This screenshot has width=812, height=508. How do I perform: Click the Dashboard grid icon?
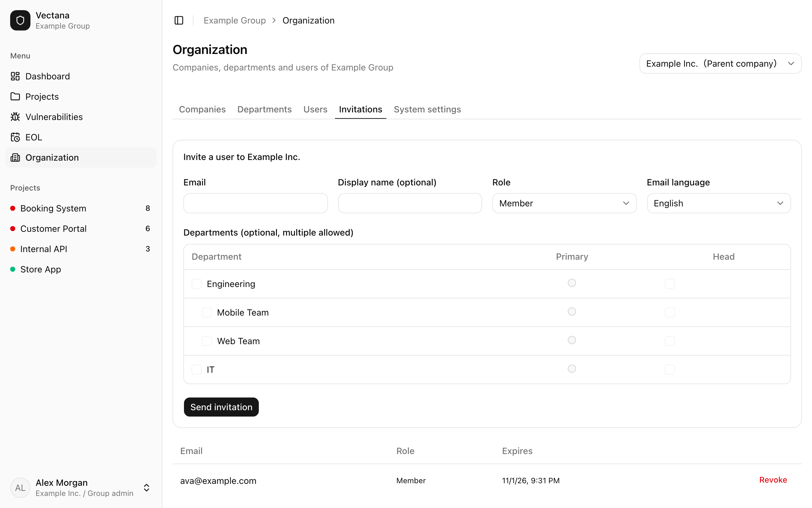pyautogui.click(x=15, y=76)
